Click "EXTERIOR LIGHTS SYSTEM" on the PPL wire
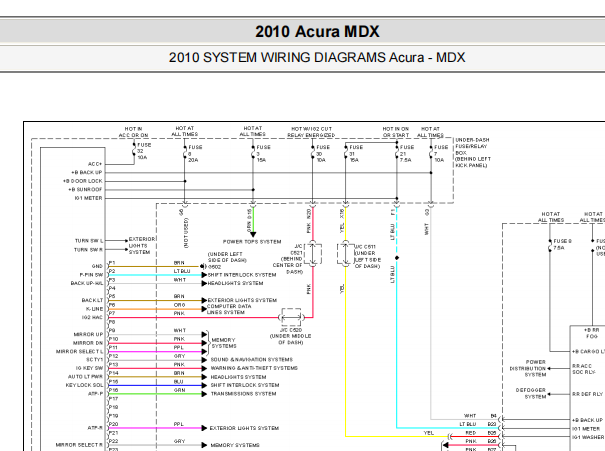 click(x=244, y=428)
